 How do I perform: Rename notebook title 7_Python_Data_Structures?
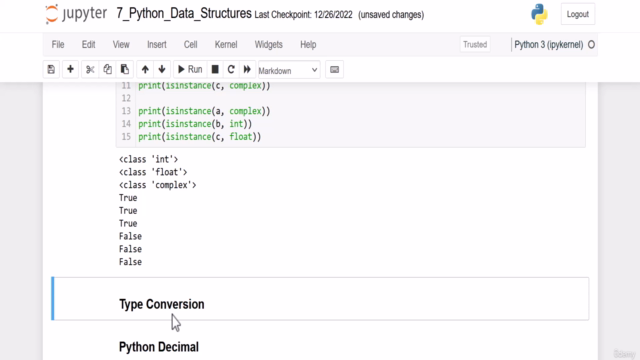(184, 14)
